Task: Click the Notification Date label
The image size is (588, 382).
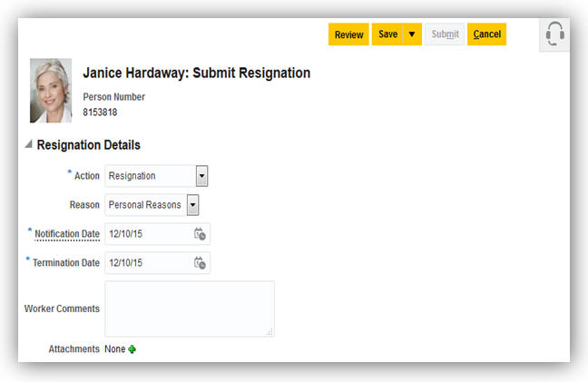Action: click(x=67, y=234)
